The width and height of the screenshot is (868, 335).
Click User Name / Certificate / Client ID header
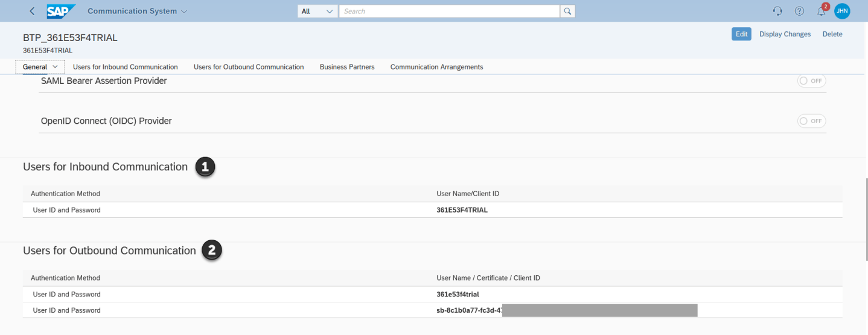click(x=488, y=278)
